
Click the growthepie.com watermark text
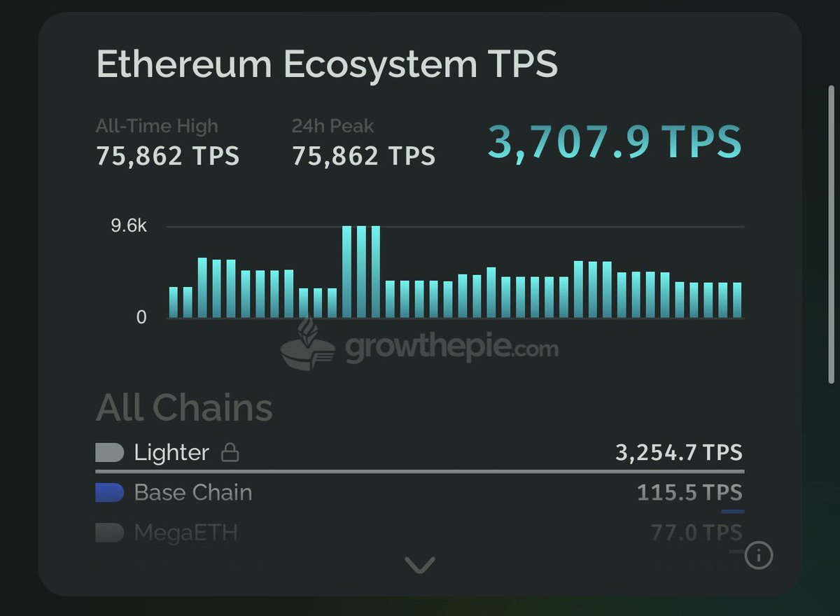point(451,348)
